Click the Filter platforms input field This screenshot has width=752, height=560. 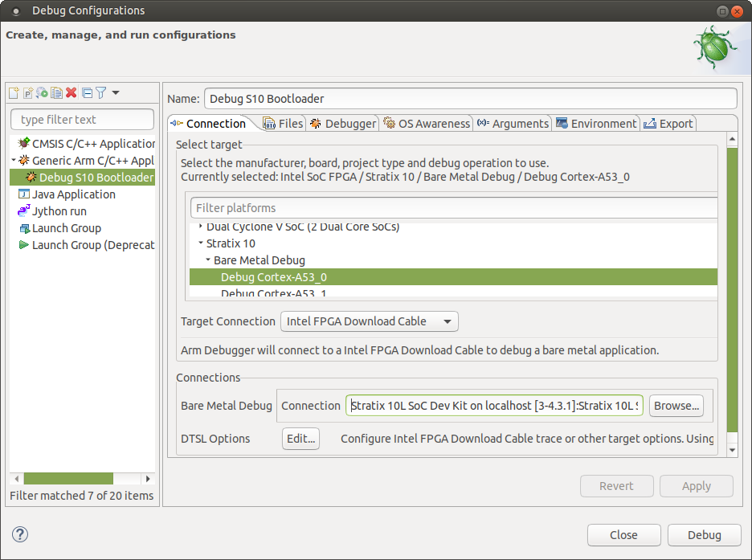click(x=454, y=208)
